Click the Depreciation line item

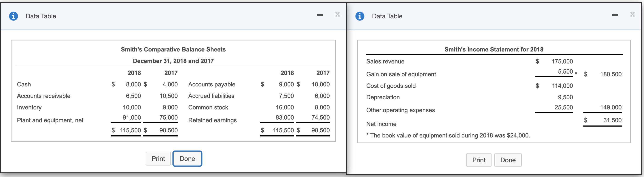point(383,97)
